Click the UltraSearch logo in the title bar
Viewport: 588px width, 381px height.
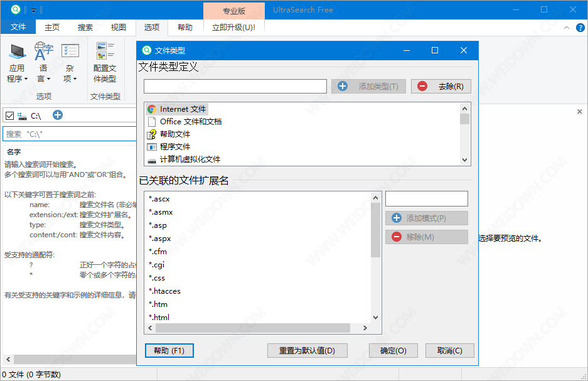[x=16, y=9]
